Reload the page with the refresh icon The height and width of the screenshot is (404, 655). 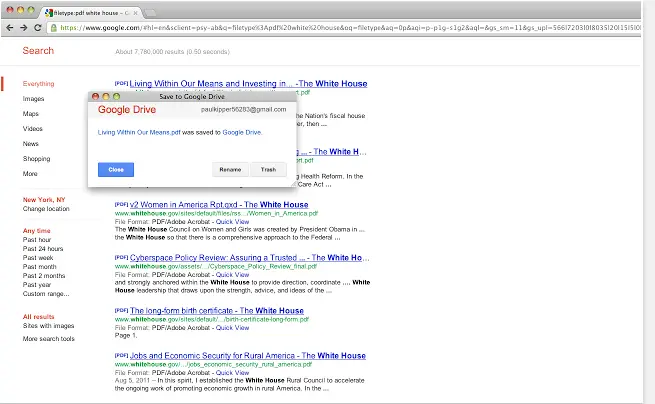[x=38, y=28]
